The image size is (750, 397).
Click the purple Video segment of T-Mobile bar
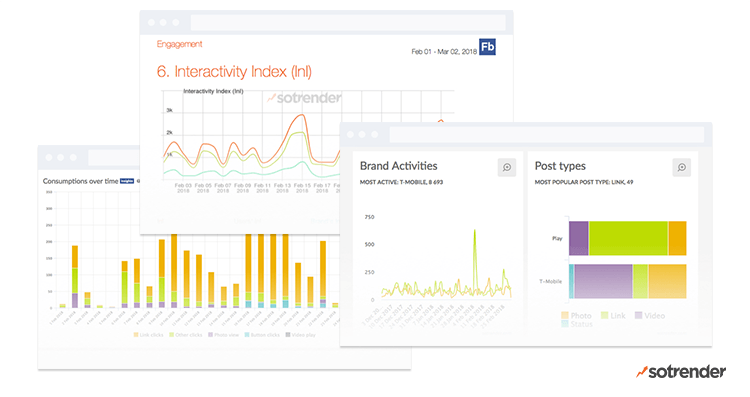[x=603, y=281]
